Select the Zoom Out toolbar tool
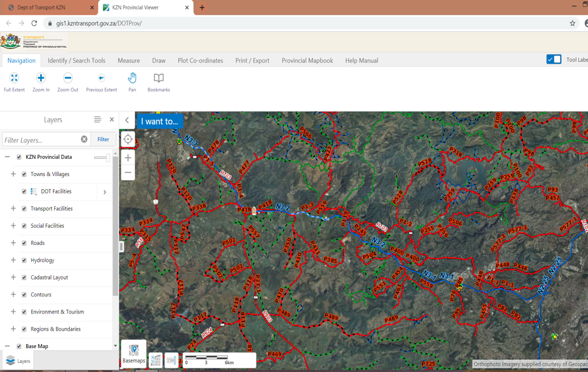588x372 pixels. [x=68, y=78]
